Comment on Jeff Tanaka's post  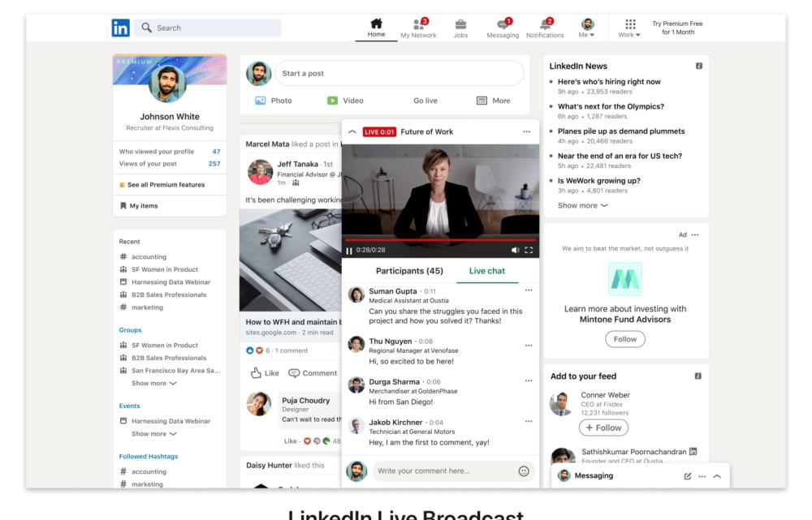[313, 373]
